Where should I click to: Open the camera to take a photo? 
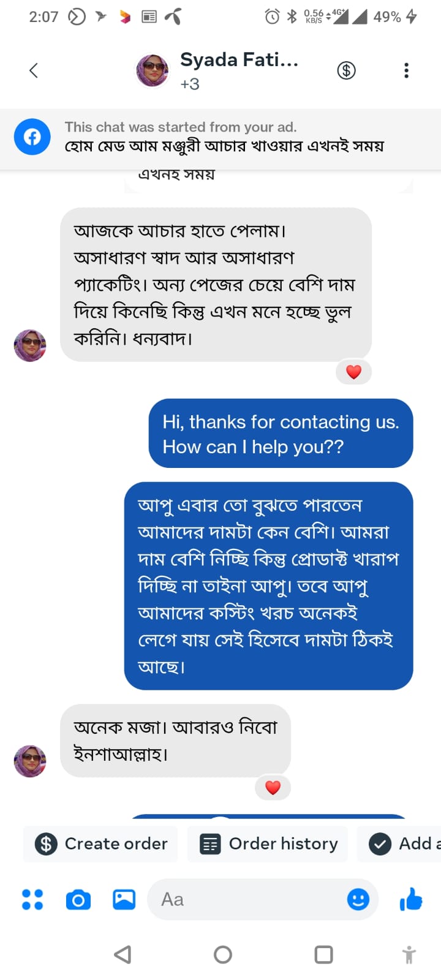78,899
